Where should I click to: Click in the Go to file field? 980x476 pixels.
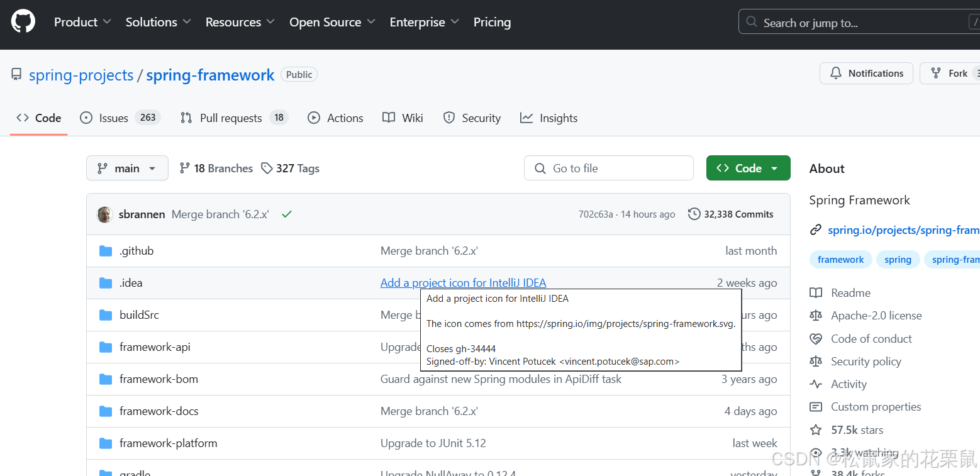(609, 169)
